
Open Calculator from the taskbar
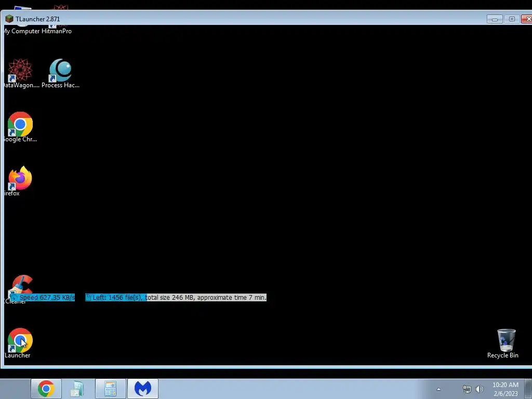110,389
